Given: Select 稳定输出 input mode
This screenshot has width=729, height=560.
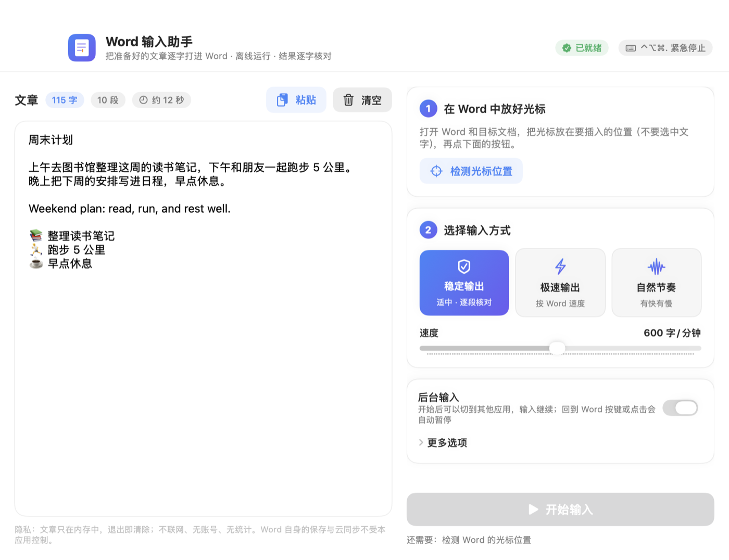Looking at the screenshot, I should click(464, 283).
